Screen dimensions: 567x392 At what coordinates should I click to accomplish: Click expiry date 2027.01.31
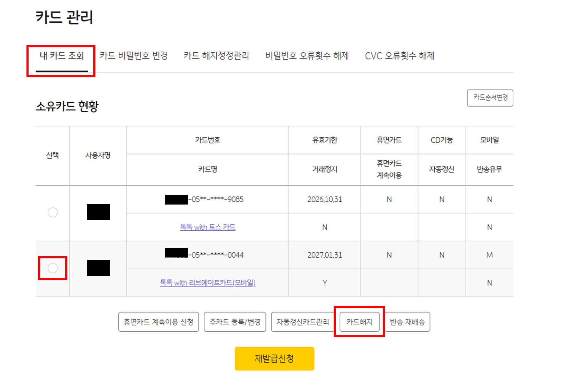click(x=325, y=255)
